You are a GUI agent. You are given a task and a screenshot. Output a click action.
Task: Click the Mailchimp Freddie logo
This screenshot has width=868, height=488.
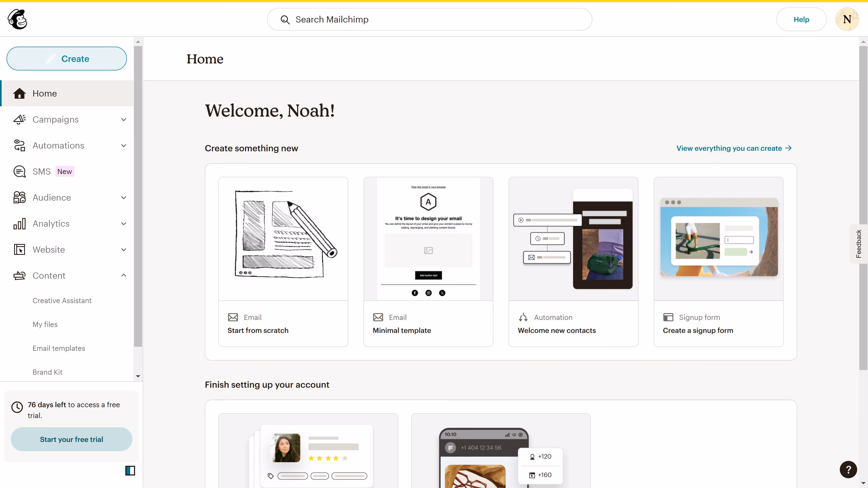pyautogui.click(x=18, y=19)
